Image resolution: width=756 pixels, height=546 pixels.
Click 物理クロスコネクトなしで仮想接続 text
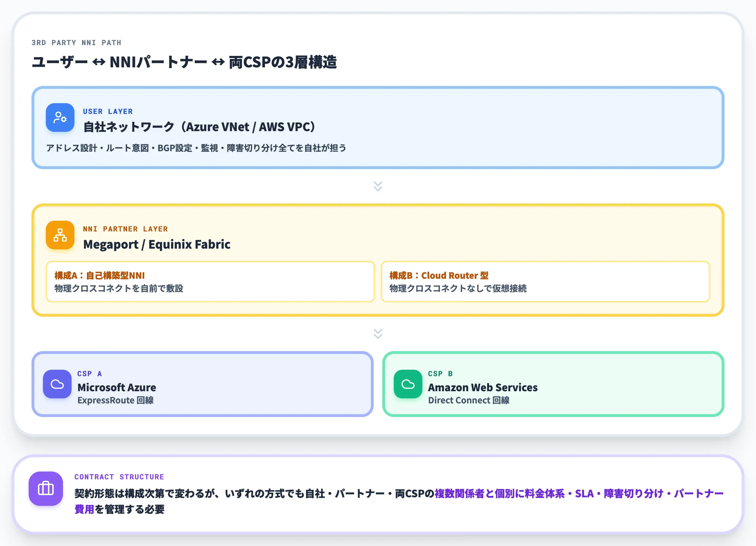tap(458, 288)
